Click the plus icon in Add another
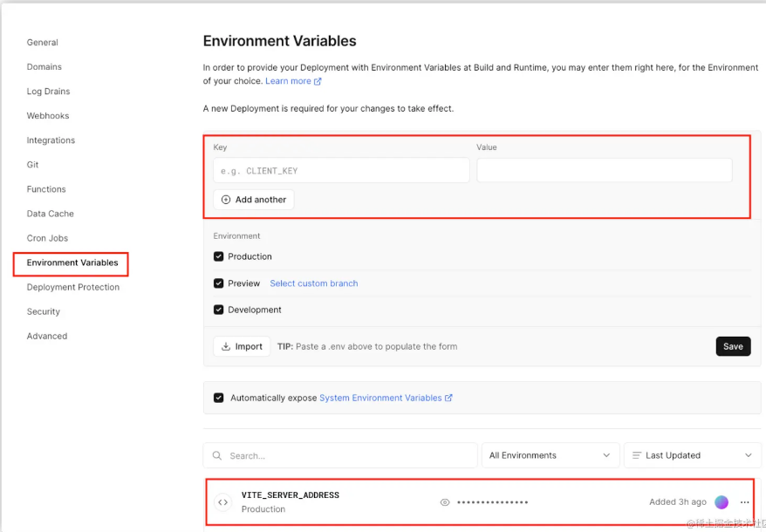The image size is (766, 532). (226, 200)
